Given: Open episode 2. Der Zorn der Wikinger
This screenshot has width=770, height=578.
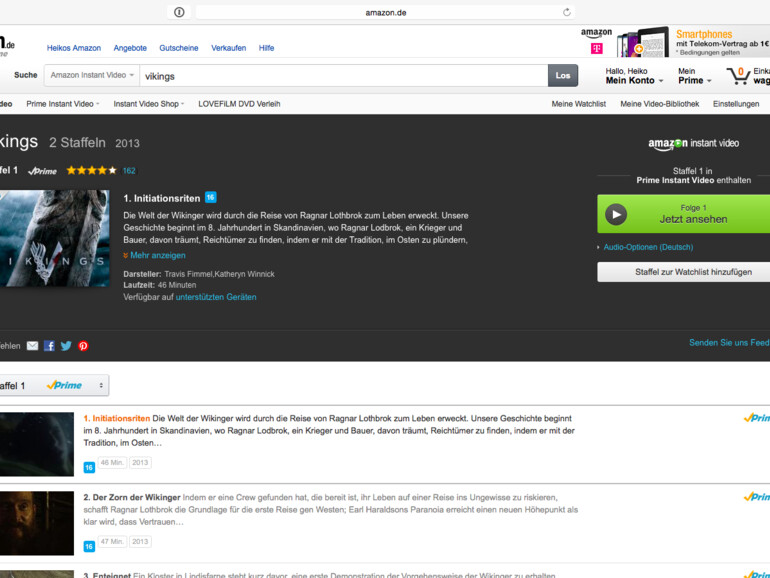Looking at the screenshot, I should pyautogui.click(x=132, y=497).
